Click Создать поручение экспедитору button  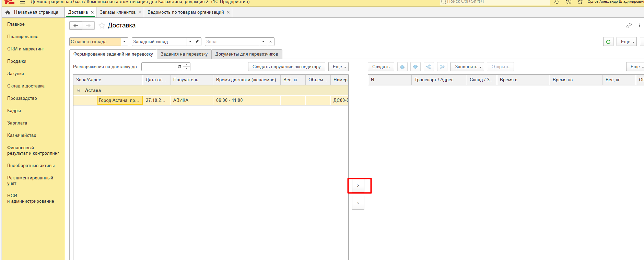(x=286, y=67)
